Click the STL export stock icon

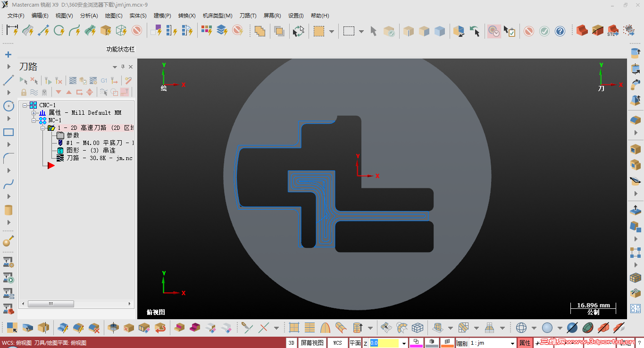(613, 31)
